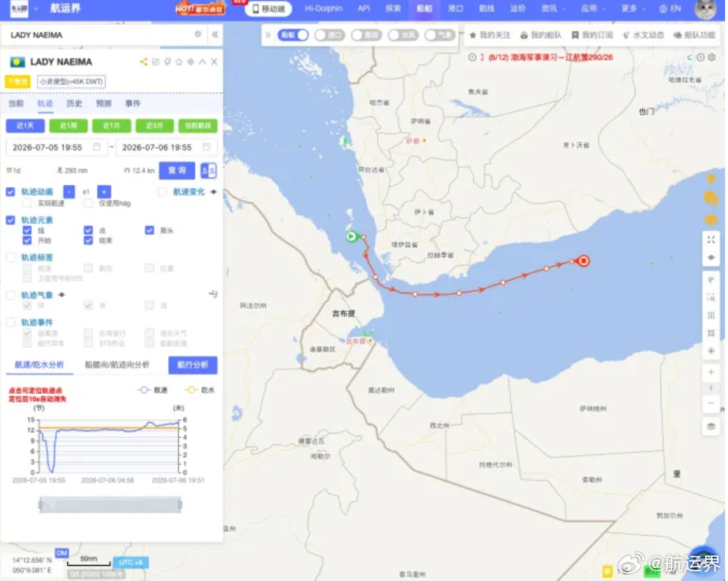Close the LADY NAEIMA panel
The width and height of the screenshot is (728, 581).
214,62
